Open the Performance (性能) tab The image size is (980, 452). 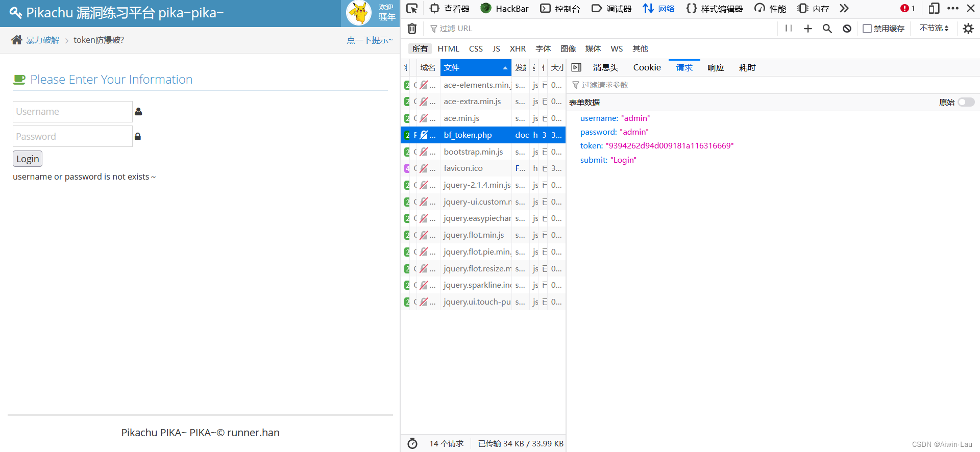click(770, 9)
